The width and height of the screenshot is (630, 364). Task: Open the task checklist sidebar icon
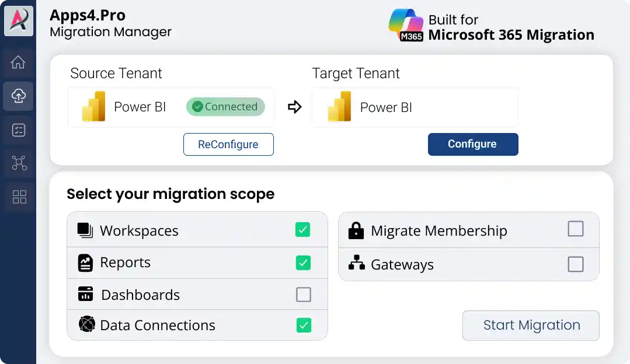[x=19, y=130]
